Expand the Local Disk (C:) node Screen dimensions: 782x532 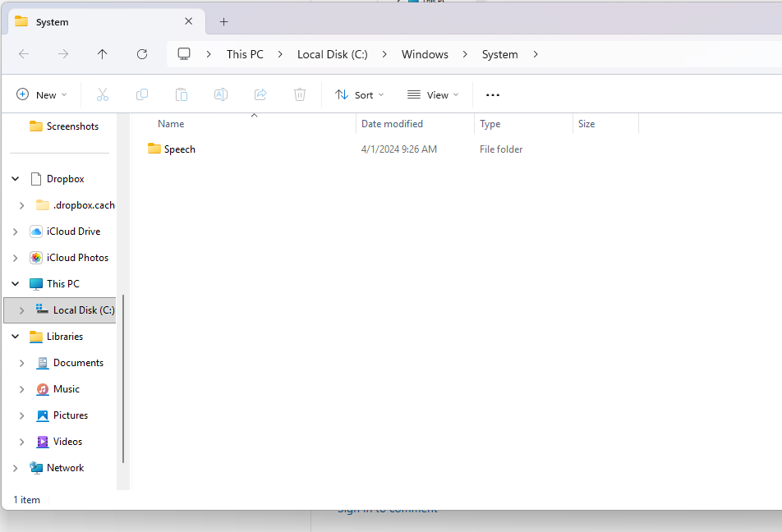click(x=22, y=310)
